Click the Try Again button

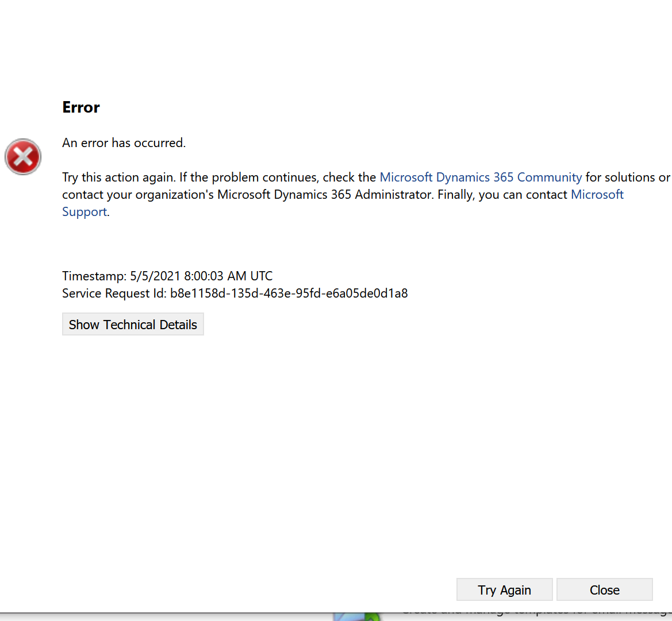click(x=504, y=590)
